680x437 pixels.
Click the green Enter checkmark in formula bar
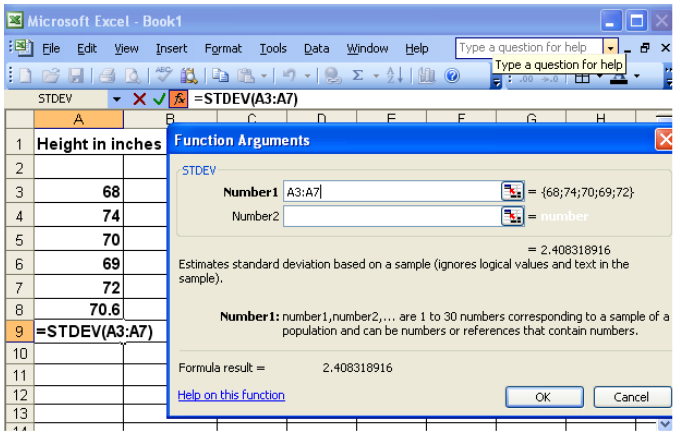pos(159,99)
